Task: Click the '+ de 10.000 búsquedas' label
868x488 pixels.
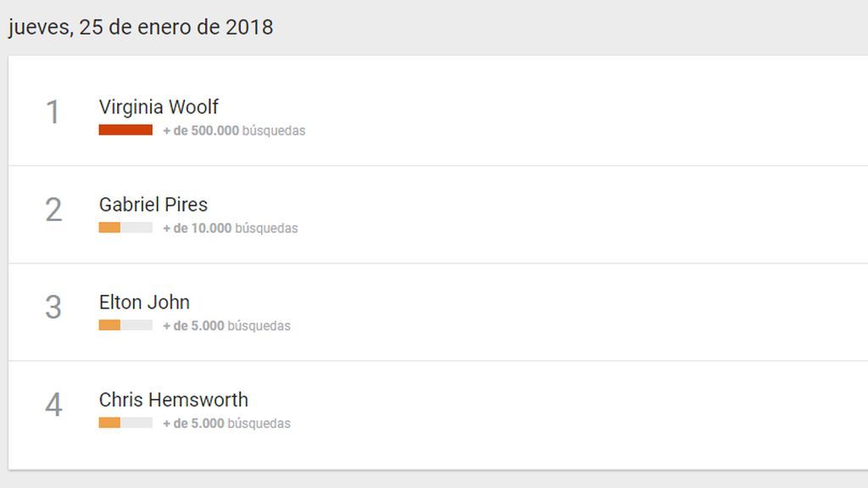Action: pyautogui.click(x=231, y=228)
